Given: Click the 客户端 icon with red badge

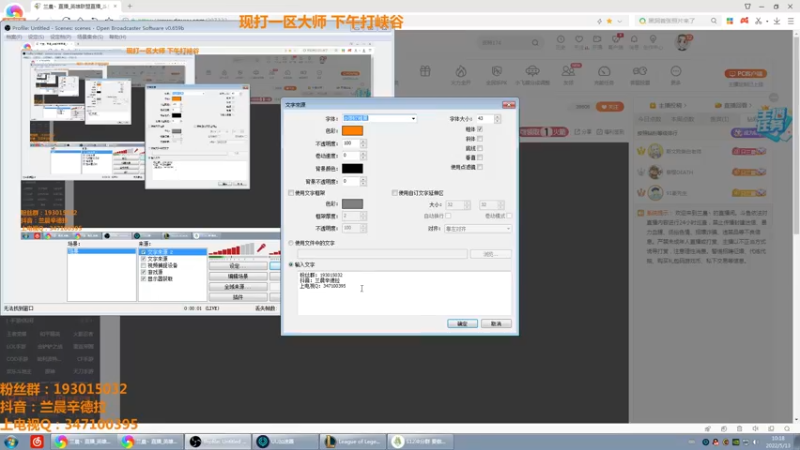Looking at the screenshot, I should [616, 39].
